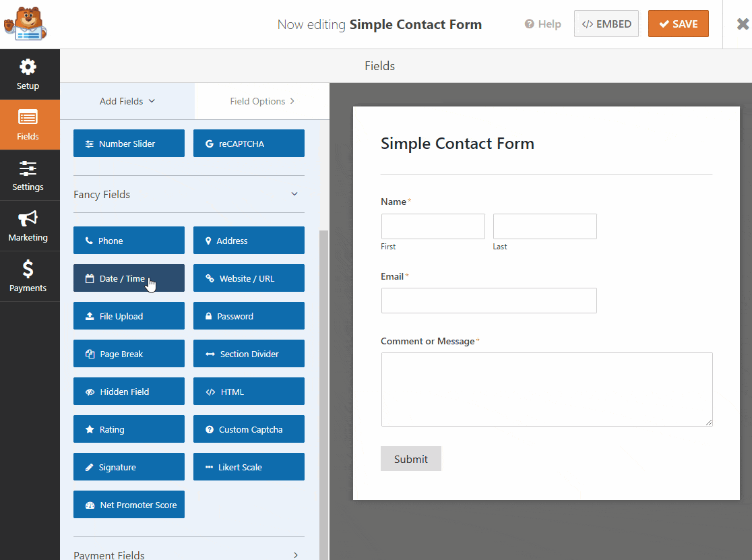The image size is (752, 560).
Task: Select the Email field label
Action: (391, 277)
